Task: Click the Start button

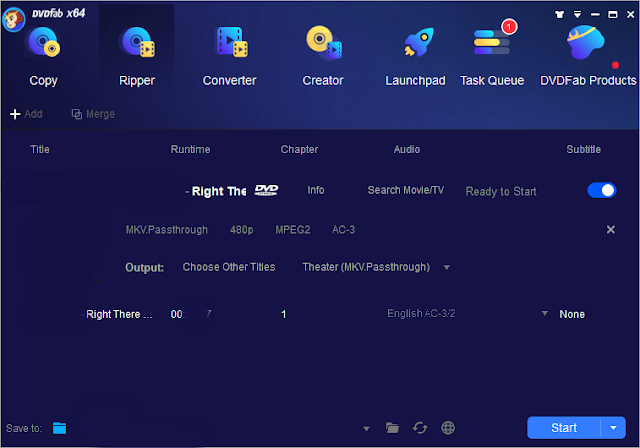Action: (564, 428)
